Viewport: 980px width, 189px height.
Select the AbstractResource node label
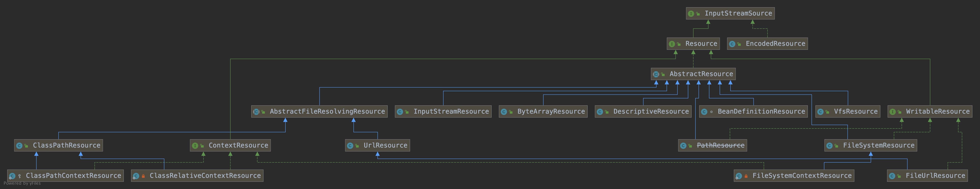click(x=701, y=74)
